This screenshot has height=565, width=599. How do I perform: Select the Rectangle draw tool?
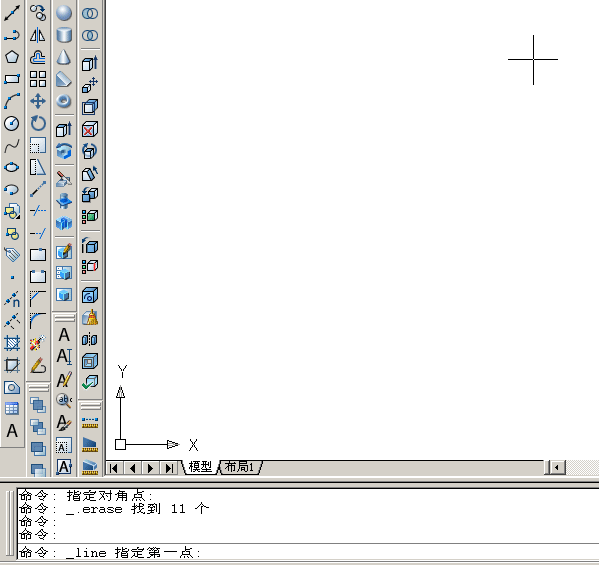12,79
